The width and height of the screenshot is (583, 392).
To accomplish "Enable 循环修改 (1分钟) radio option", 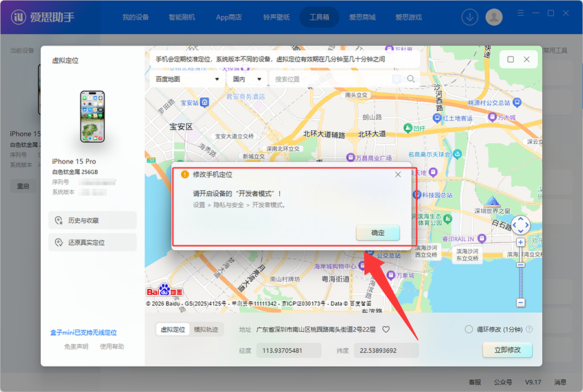I will point(468,329).
